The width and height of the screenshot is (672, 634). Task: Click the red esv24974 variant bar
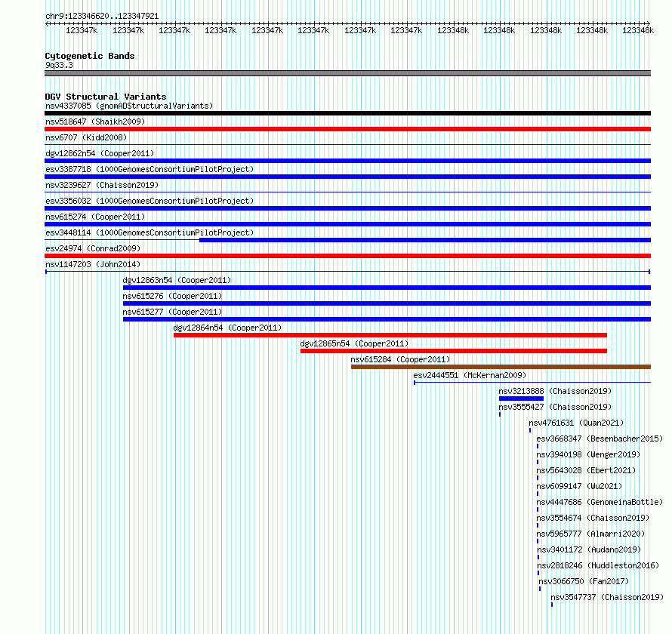point(347,256)
